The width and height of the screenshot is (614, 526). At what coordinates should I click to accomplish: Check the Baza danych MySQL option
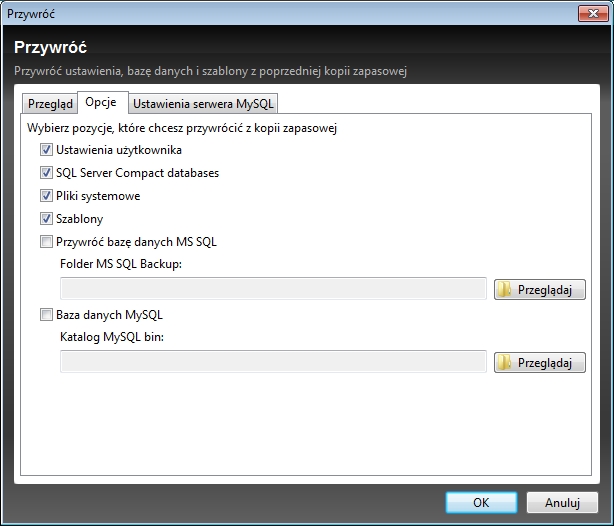tap(46, 315)
